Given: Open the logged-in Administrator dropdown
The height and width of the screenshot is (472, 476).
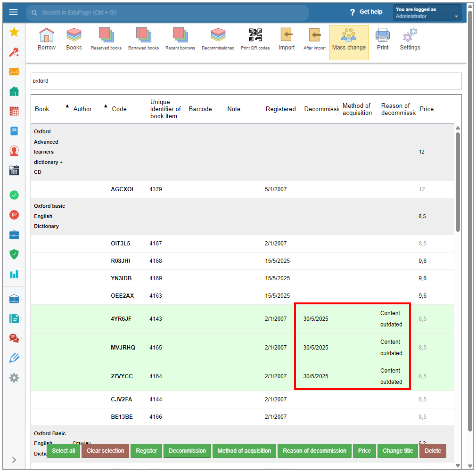Looking at the screenshot, I should (x=427, y=13).
